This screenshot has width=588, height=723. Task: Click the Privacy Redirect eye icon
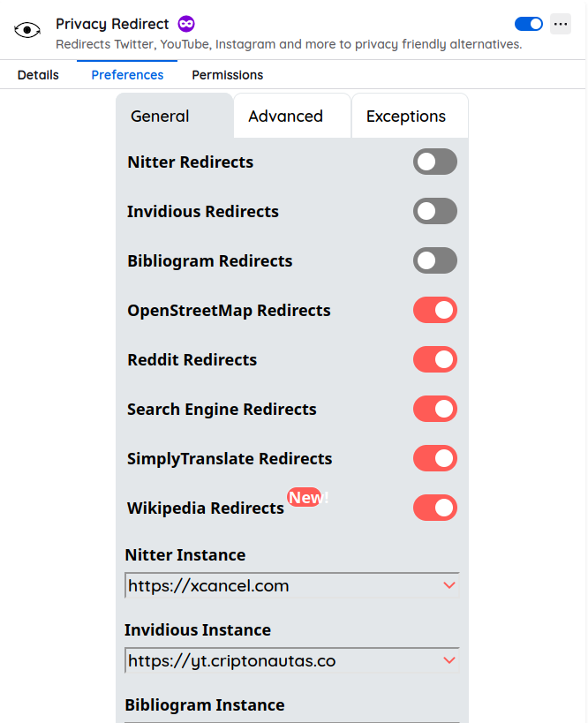click(x=28, y=30)
